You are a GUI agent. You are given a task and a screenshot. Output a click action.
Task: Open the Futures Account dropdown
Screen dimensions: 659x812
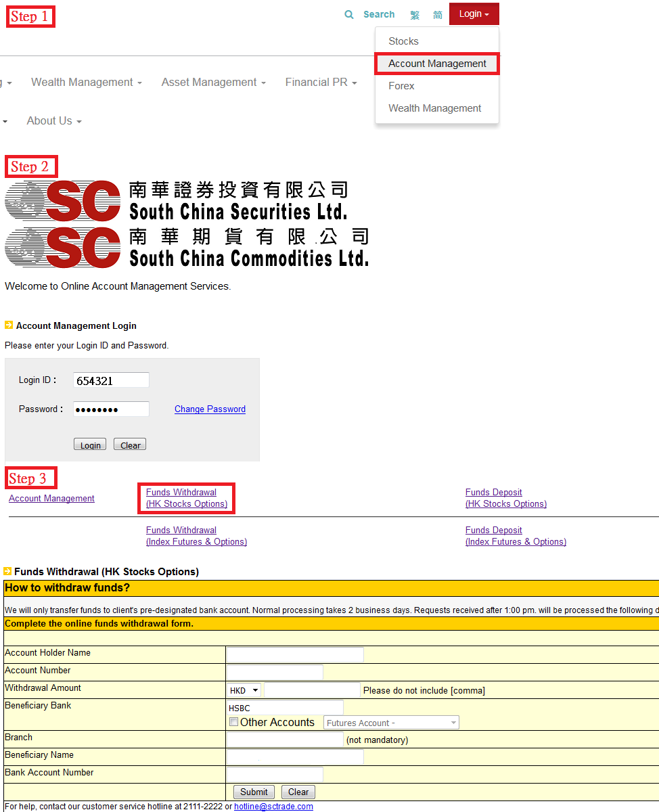coord(391,723)
